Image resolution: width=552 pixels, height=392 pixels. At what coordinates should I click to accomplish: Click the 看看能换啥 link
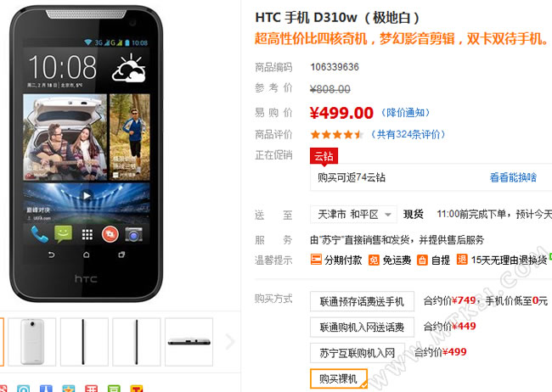pyautogui.click(x=513, y=177)
